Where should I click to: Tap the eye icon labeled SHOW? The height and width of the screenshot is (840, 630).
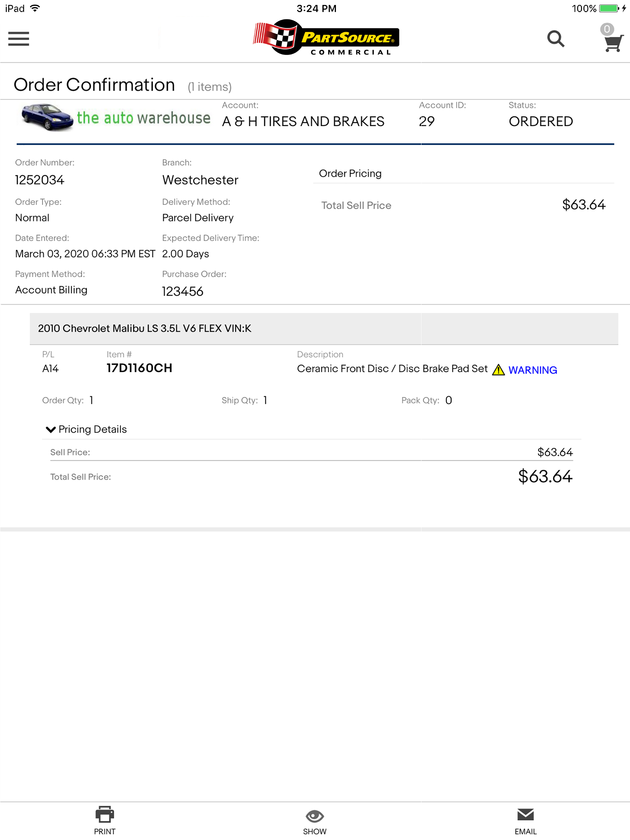(x=315, y=816)
